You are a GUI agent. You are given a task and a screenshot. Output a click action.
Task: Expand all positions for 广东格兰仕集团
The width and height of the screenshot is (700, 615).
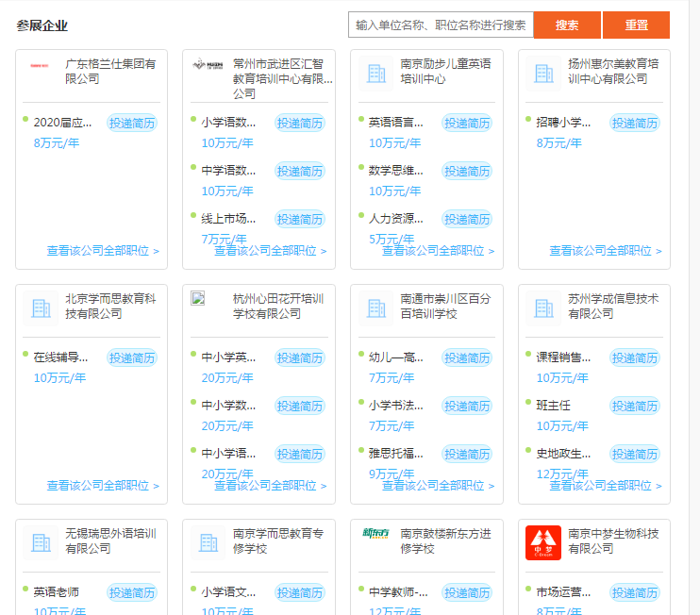click(103, 251)
